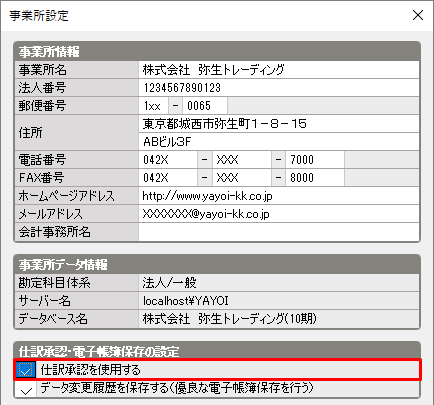Click the FAX番号 last field 8000

point(315,178)
